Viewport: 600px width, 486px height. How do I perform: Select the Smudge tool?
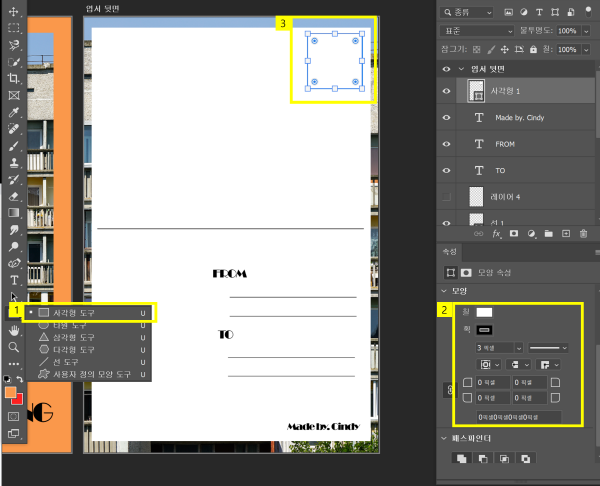pyautogui.click(x=14, y=230)
